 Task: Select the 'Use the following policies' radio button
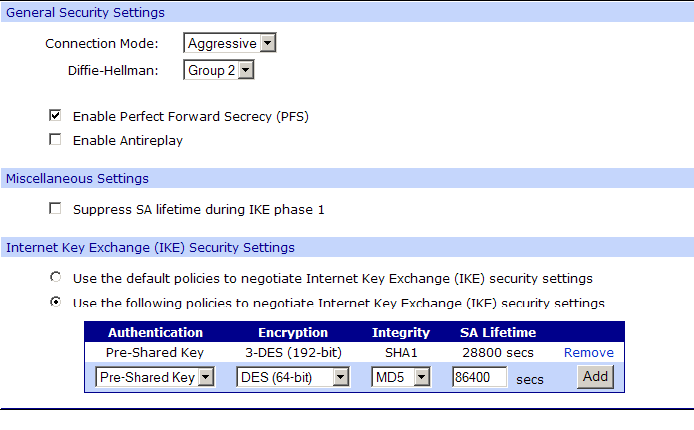coord(55,302)
